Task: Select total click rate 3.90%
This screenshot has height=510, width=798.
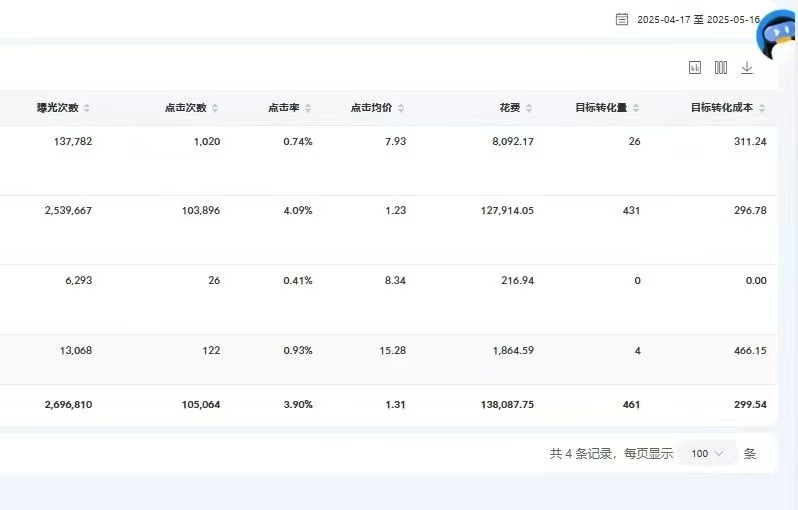Action: pyautogui.click(x=298, y=405)
